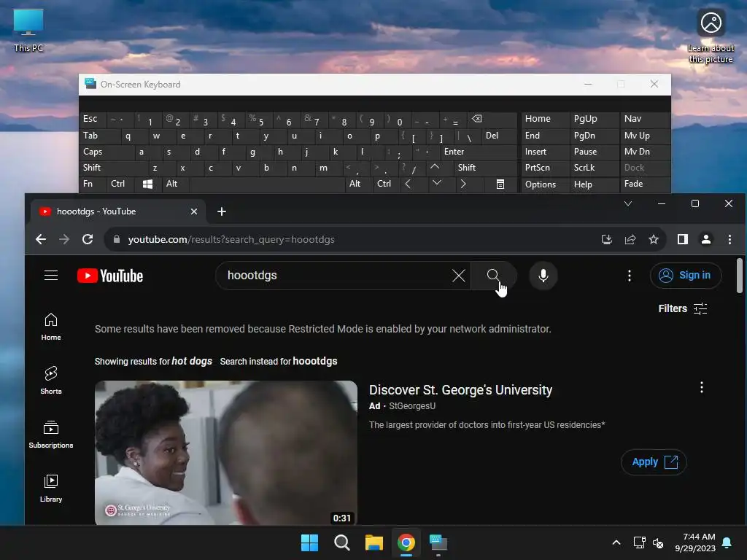Click Mv Up on On-Screen Keyboard
The width and height of the screenshot is (747, 560).
click(x=645, y=135)
